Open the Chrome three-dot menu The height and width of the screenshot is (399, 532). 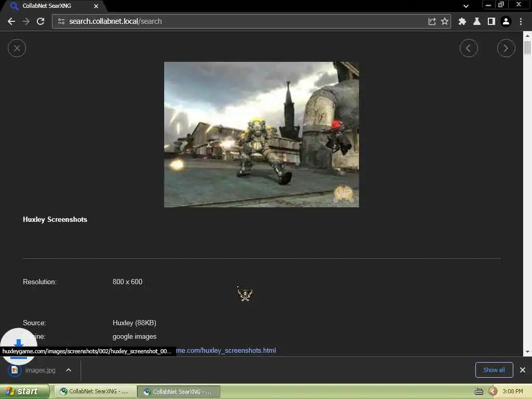(x=521, y=21)
